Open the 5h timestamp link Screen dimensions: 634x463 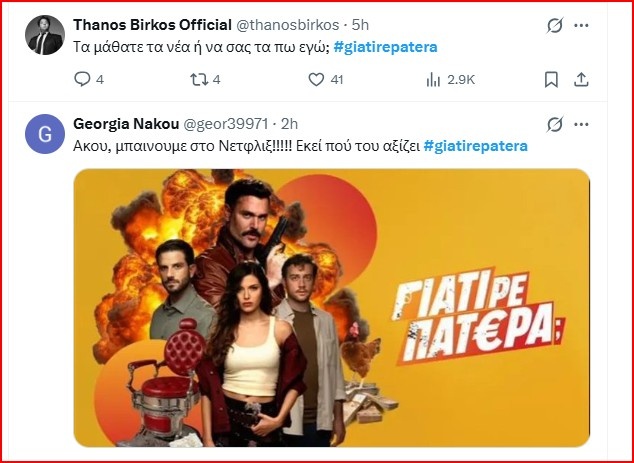pyautogui.click(x=359, y=25)
